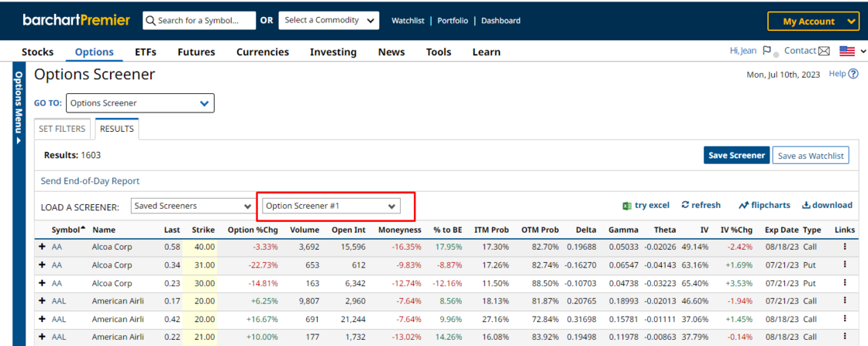Click Save as Watchlist button

pos(811,156)
